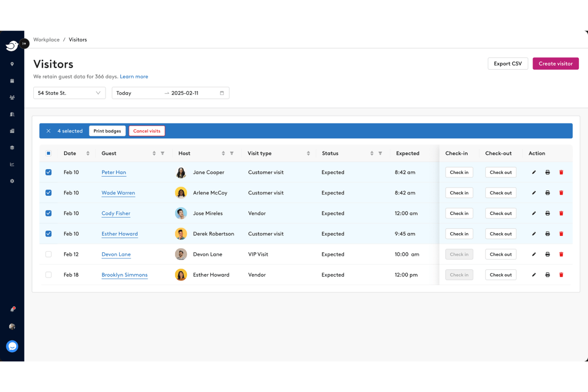Screen dimensions: 588x392
Task: Open the calendar sidebar icon
Action: (x=12, y=81)
